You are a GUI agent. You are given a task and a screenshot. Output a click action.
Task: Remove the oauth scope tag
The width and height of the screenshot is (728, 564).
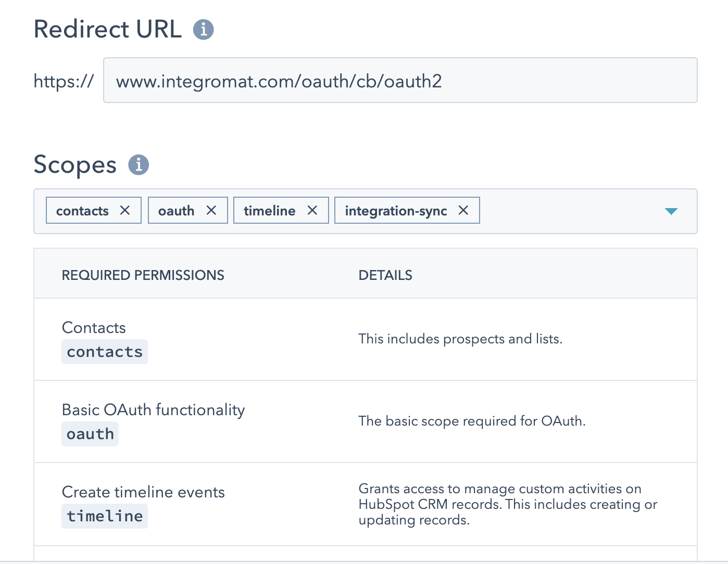click(x=211, y=210)
